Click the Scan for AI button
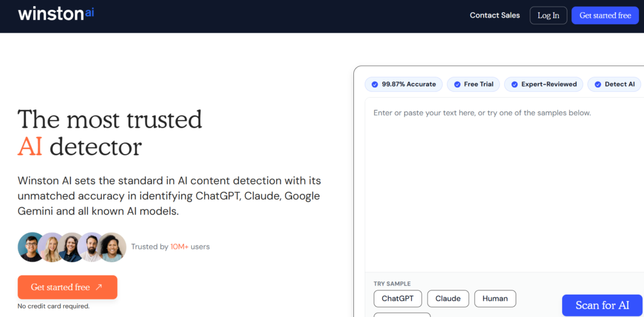Viewport: 644px width, 317px height. [602, 306]
